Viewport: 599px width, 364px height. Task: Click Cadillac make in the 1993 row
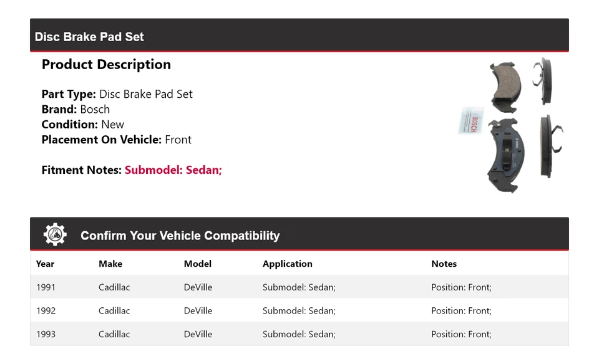tap(114, 334)
